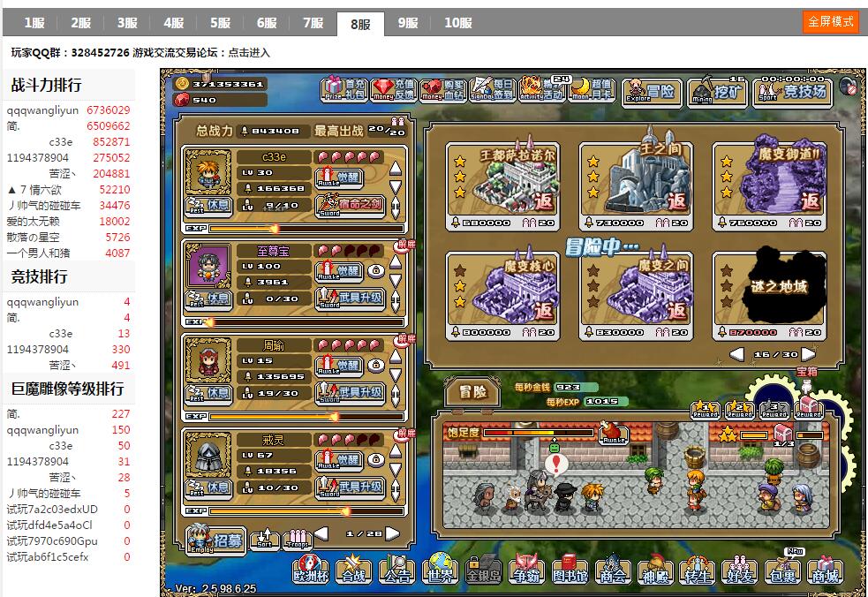Click the 饱足度 satiety bar

[539, 432]
